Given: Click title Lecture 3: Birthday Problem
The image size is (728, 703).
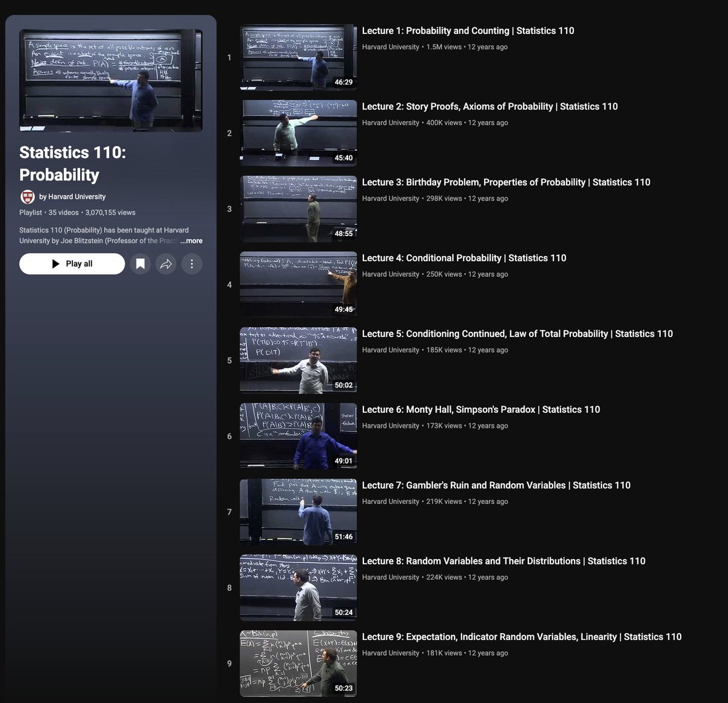Looking at the screenshot, I should 506,182.
